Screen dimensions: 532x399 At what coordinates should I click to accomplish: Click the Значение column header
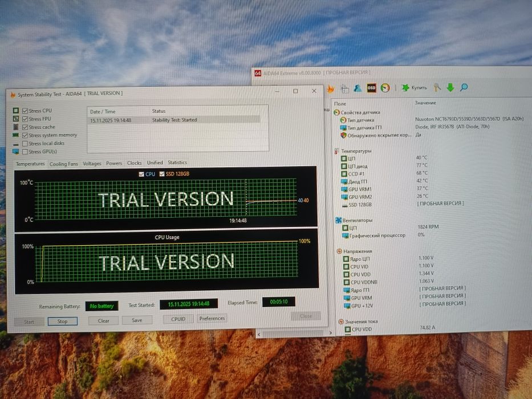(x=425, y=103)
